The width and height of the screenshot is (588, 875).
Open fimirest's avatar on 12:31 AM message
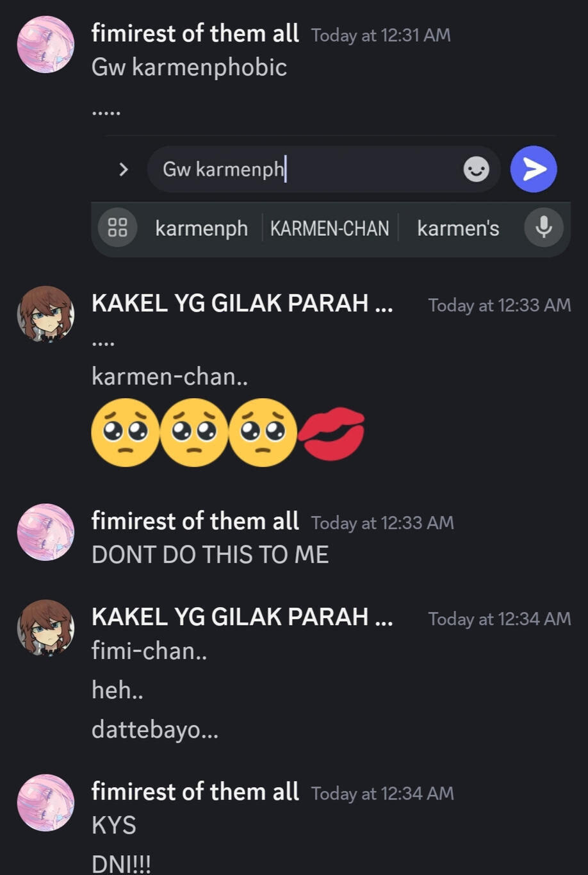45,44
